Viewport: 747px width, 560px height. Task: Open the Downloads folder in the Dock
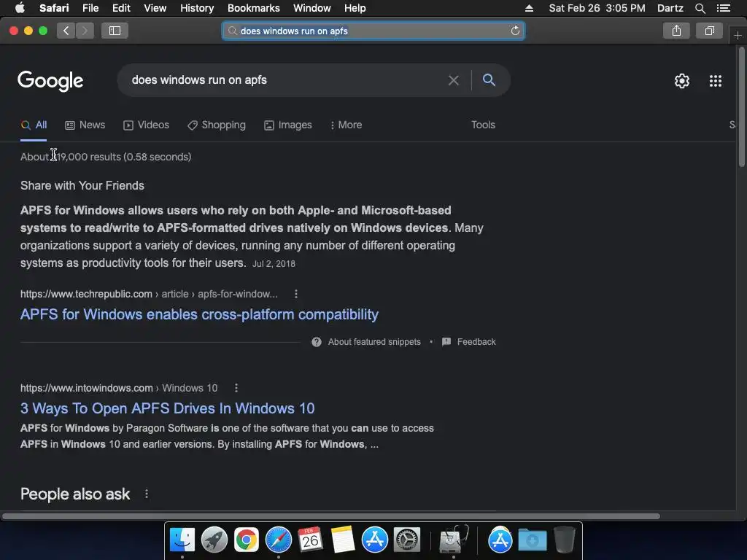(x=532, y=540)
